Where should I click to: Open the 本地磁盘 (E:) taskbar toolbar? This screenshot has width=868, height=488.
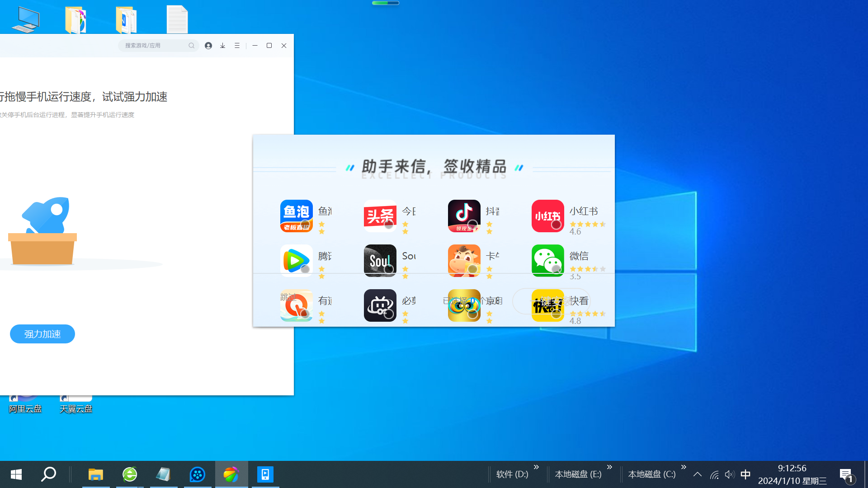click(x=578, y=474)
